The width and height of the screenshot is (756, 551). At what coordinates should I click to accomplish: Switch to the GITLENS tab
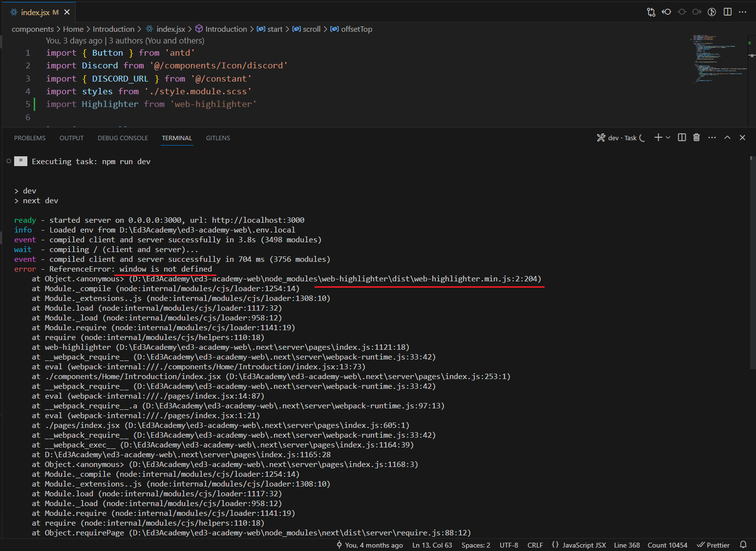click(218, 138)
